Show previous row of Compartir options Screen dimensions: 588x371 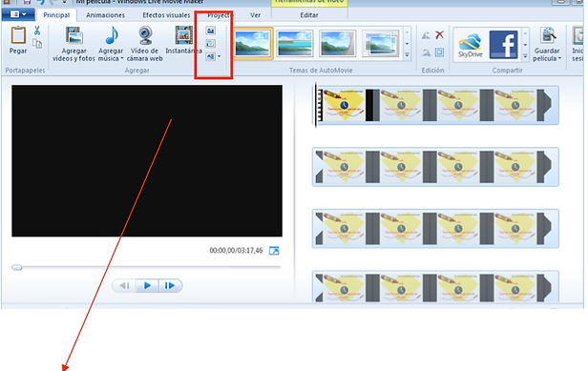click(x=525, y=33)
